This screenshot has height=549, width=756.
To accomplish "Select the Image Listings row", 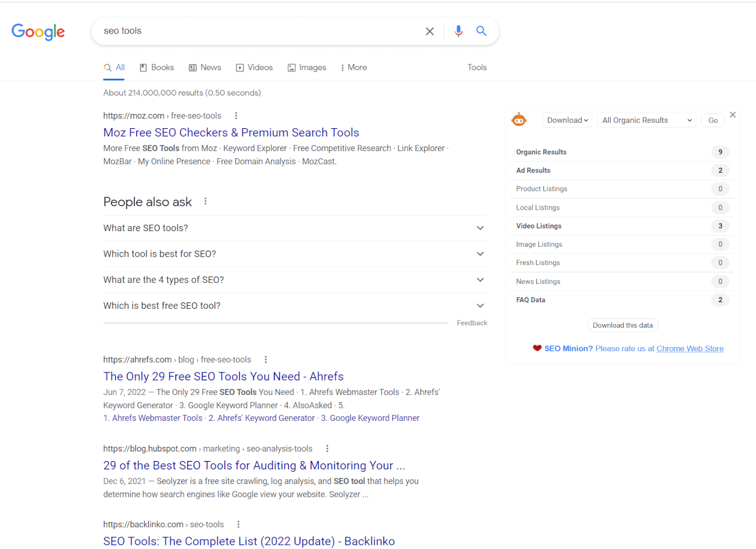I will [623, 244].
